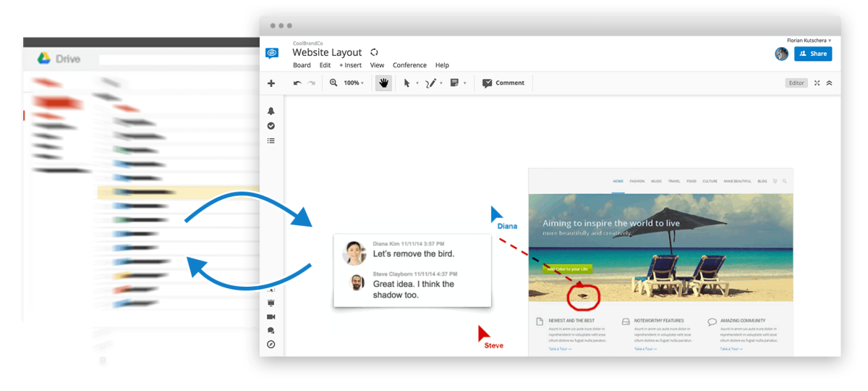Click FASHION in the mockup navigation

[637, 181]
